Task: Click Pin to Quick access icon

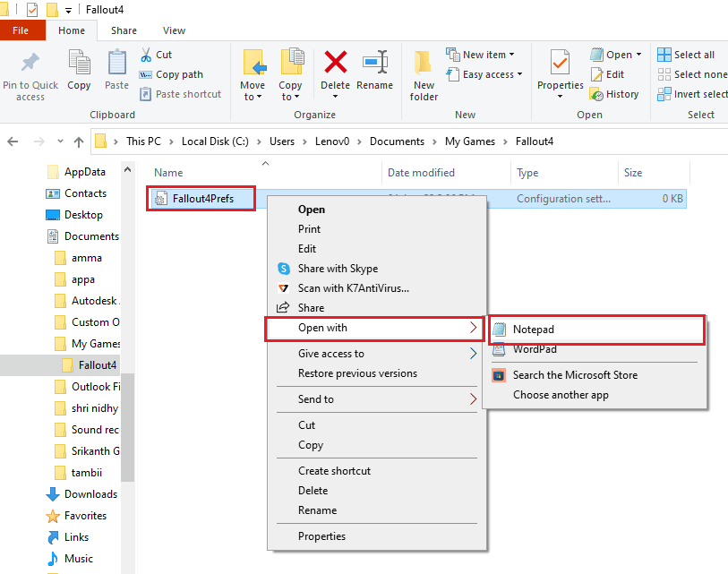Action: (30, 63)
